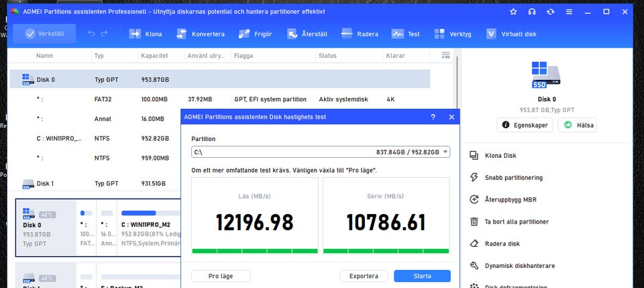This screenshot has height=288, width=644.
Task: Click the Klona toolbar icon
Action: [134, 34]
